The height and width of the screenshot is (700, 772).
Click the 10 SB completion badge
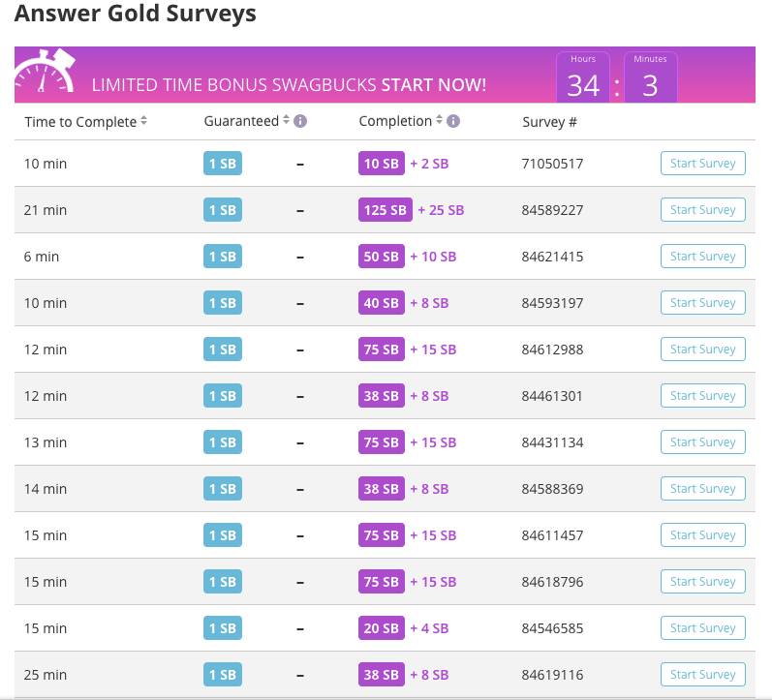pyautogui.click(x=382, y=164)
